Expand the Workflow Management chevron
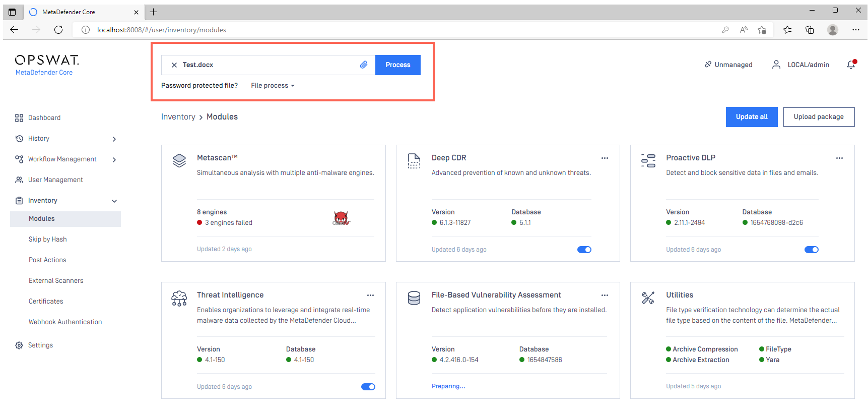Image resolution: width=868 pixels, height=413 pixels. (114, 160)
